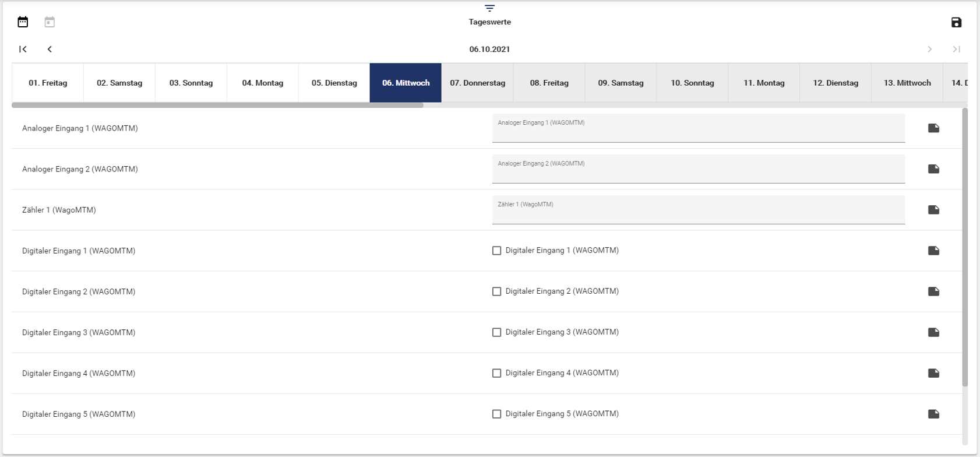980x457 pixels.
Task: Open the filter icon above Tageswerte
Action: tap(489, 8)
